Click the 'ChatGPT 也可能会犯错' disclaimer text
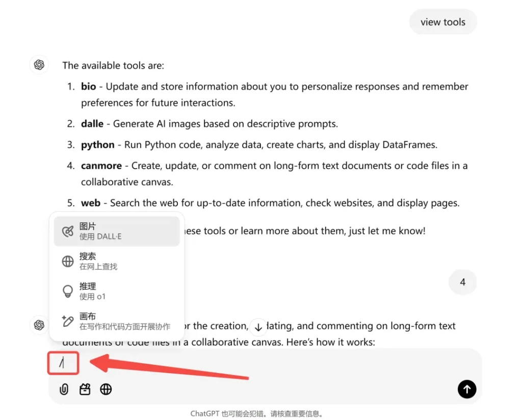This screenshot has height=420, width=522. [x=256, y=414]
